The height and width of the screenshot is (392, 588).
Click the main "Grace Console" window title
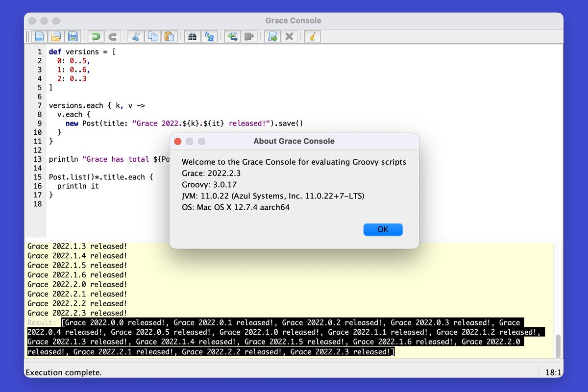point(294,21)
